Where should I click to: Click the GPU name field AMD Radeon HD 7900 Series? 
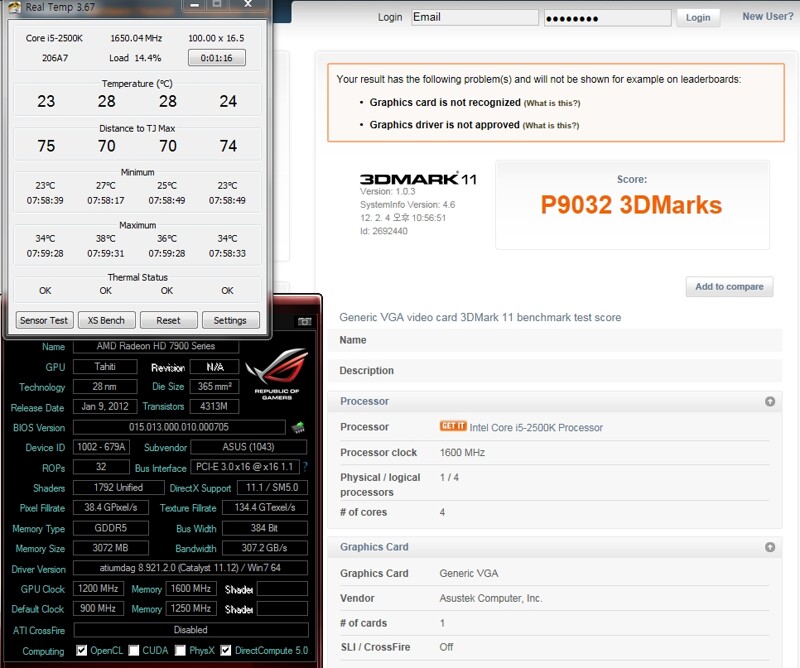point(156,346)
